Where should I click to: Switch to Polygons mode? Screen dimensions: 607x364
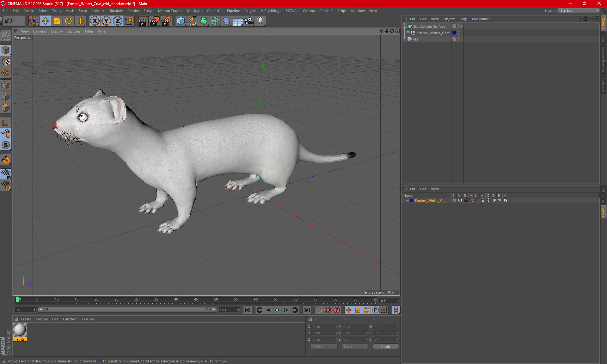[x=6, y=108]
